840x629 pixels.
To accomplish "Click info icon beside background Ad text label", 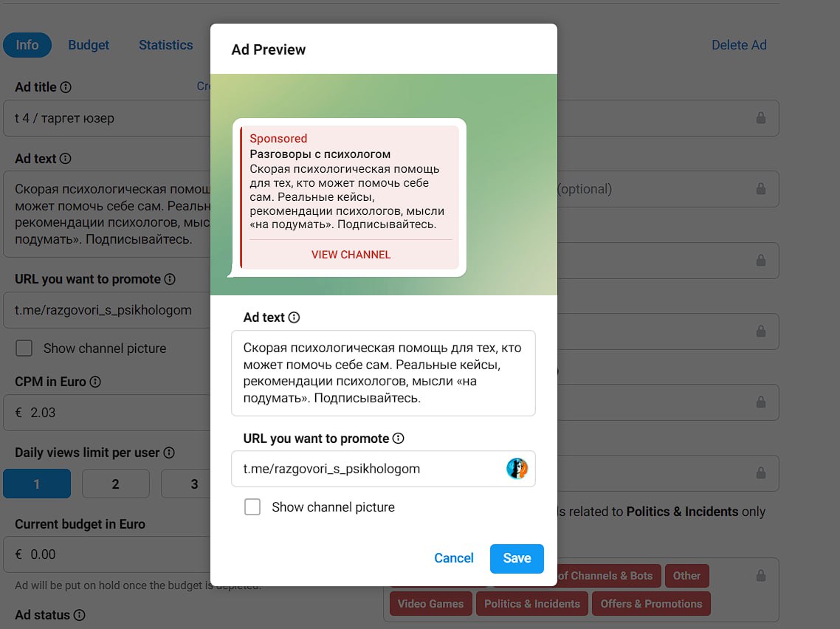I will point(66,159).
